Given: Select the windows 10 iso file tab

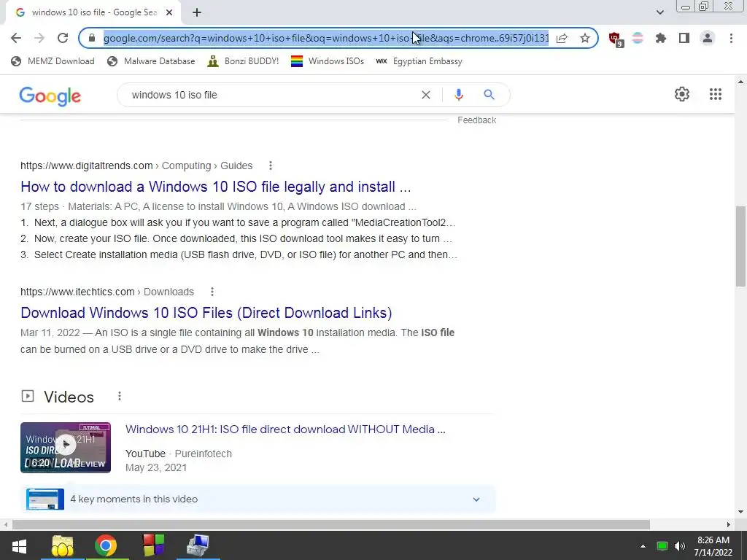Looking at the screenshot, I should [x=93, y=12].
